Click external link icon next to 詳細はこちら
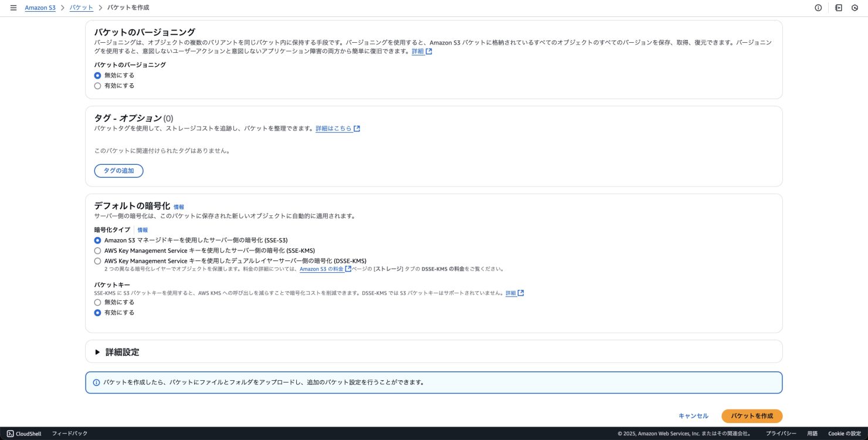The width and height of the screenshot is (868, 440). tap(357, 128)
